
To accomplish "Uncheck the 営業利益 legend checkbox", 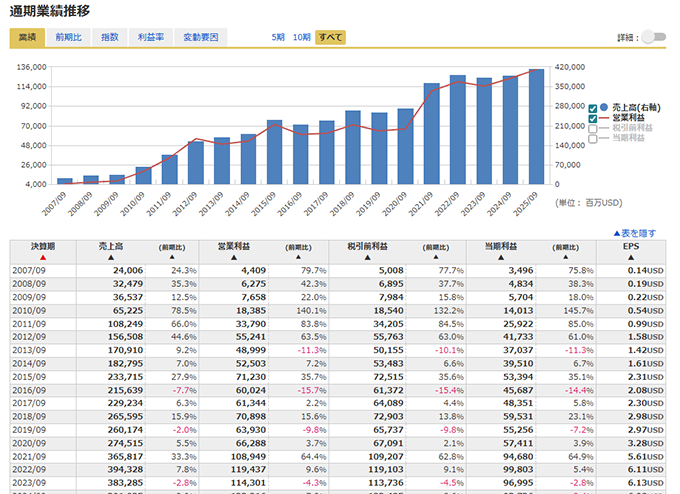I will point(594,118).
